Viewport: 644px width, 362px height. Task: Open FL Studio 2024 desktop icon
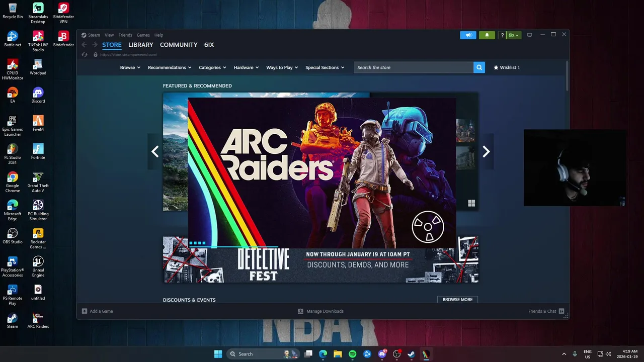(13, 153)
